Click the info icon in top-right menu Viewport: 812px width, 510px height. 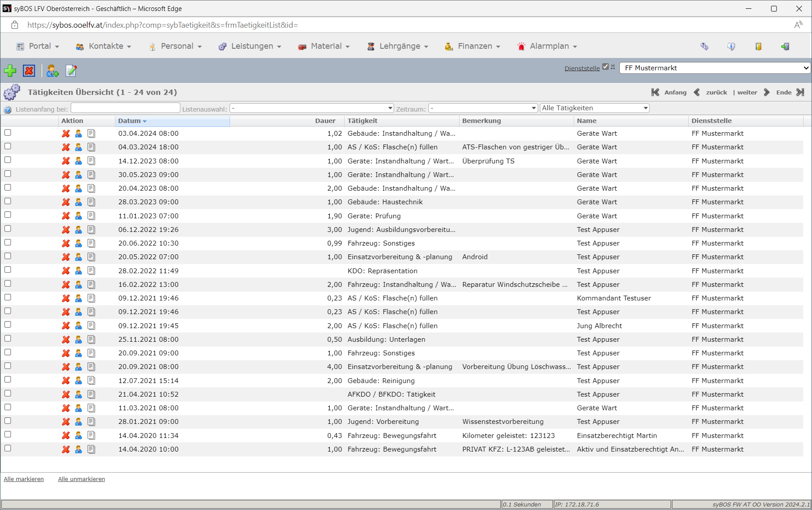click(731, 46)
